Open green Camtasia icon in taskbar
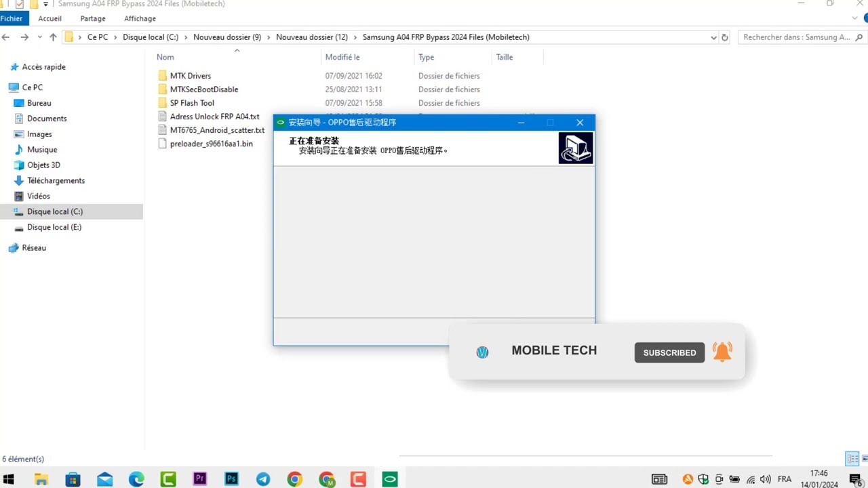This screenshot has width=868, height=488. point(168,479)
